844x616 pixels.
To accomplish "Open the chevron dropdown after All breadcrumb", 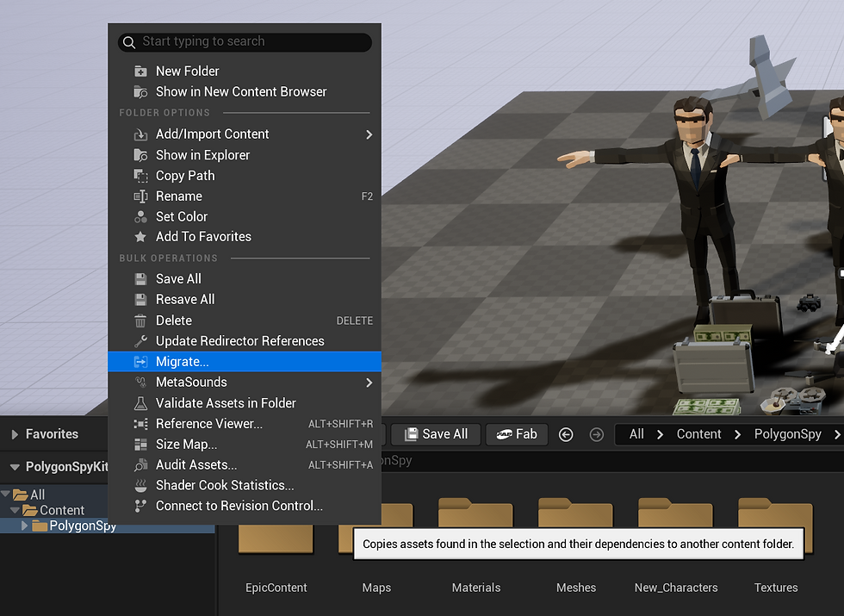I will (660, 434).
